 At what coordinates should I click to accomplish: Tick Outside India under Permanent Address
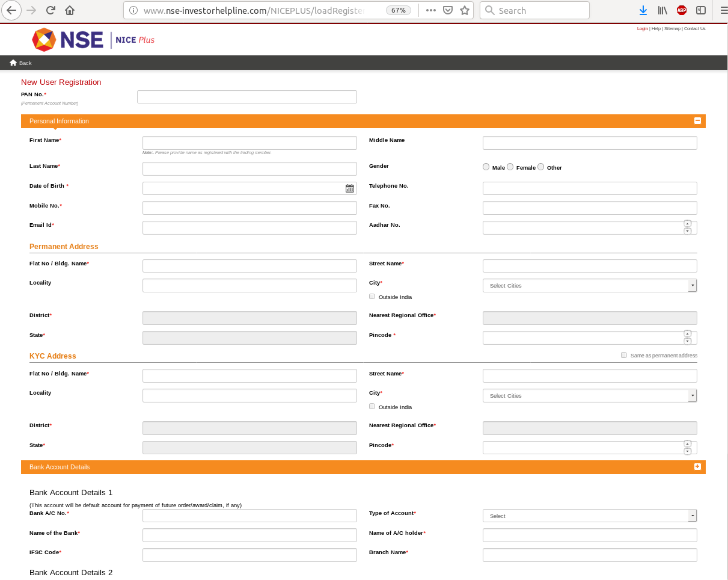pyautogui.click(x=372, y=297)
